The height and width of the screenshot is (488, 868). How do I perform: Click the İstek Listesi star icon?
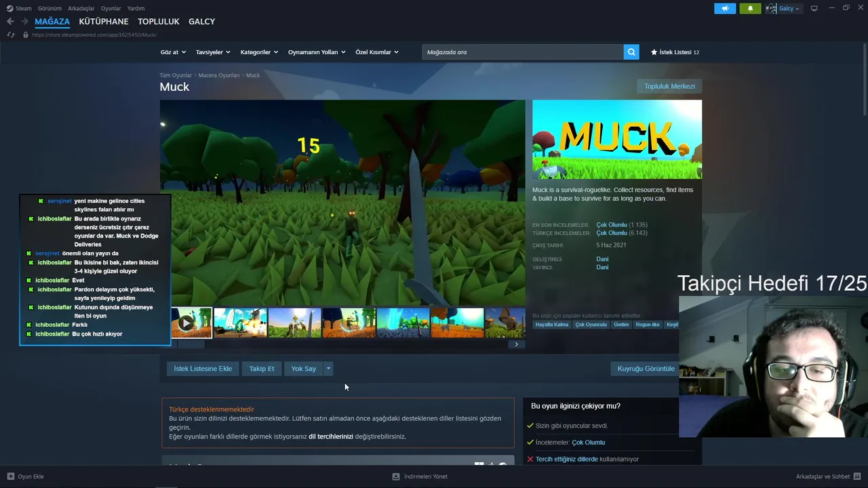pyautogui.click(x=654, y=52)
